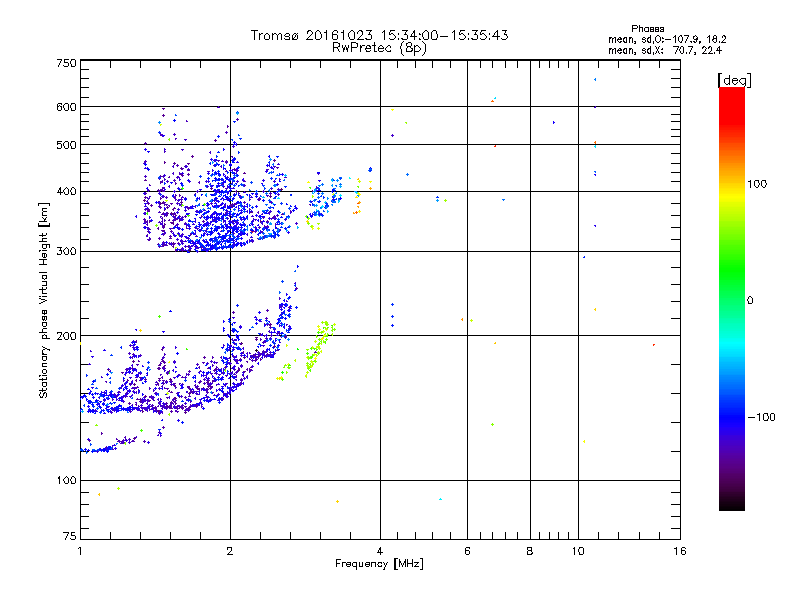
Task: Click the y-axis tick label "750"
Action: [66, 63]
